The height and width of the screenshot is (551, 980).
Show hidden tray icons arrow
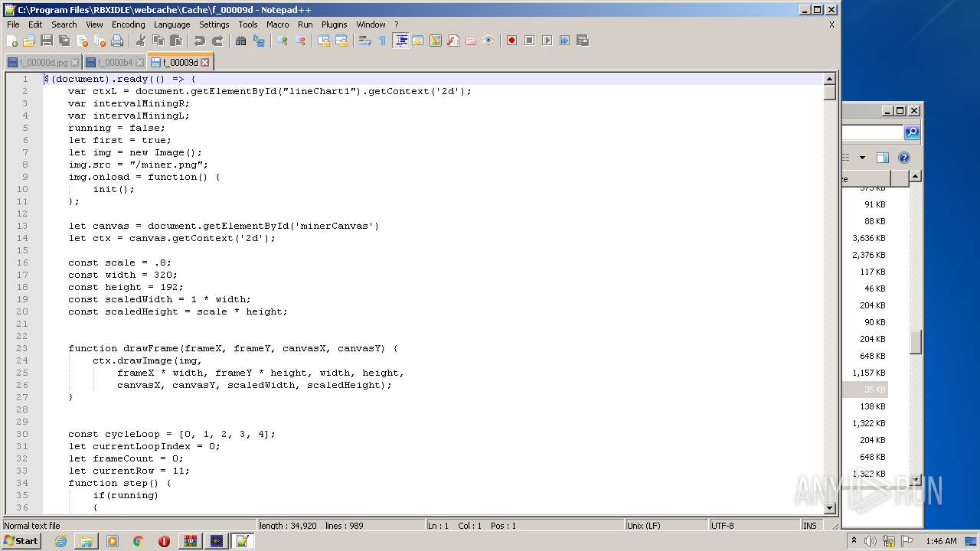coord(854,540)
